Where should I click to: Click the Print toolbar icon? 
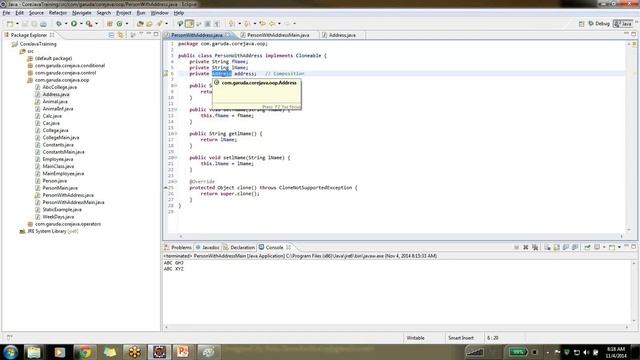point(43,24)
